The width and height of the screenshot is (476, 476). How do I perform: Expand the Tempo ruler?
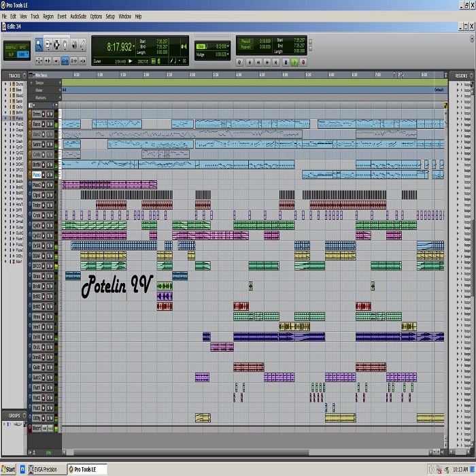point(31,83)
